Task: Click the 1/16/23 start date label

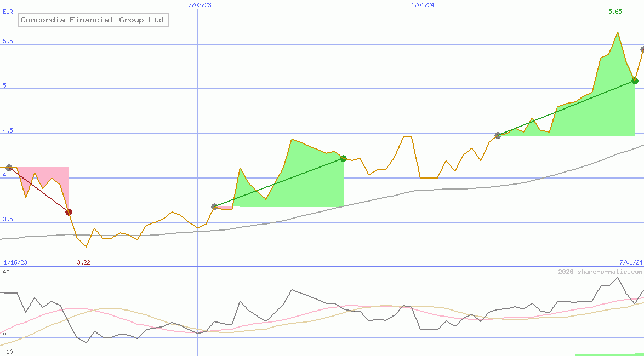Action: pos(15,262)
